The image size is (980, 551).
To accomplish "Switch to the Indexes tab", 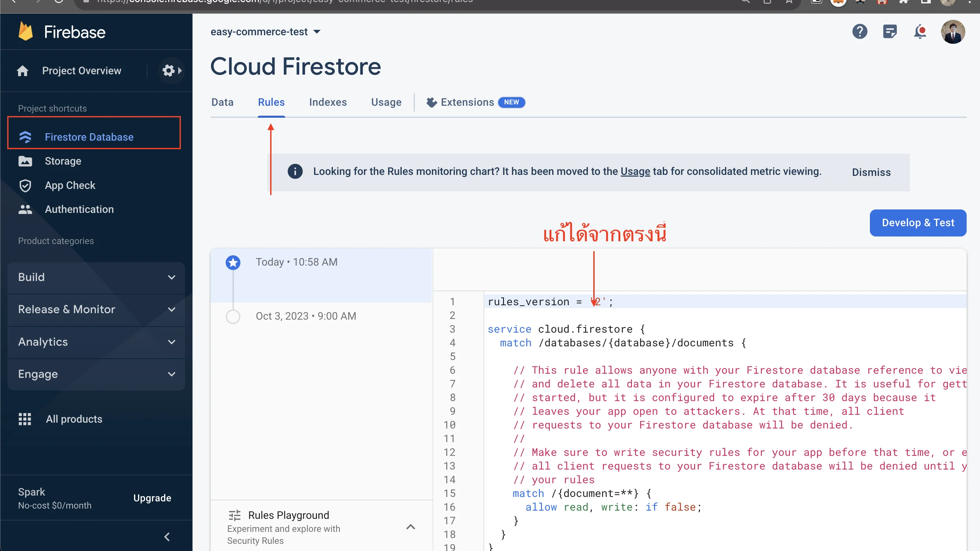I will pyautogui.click(x=328, y=102).
